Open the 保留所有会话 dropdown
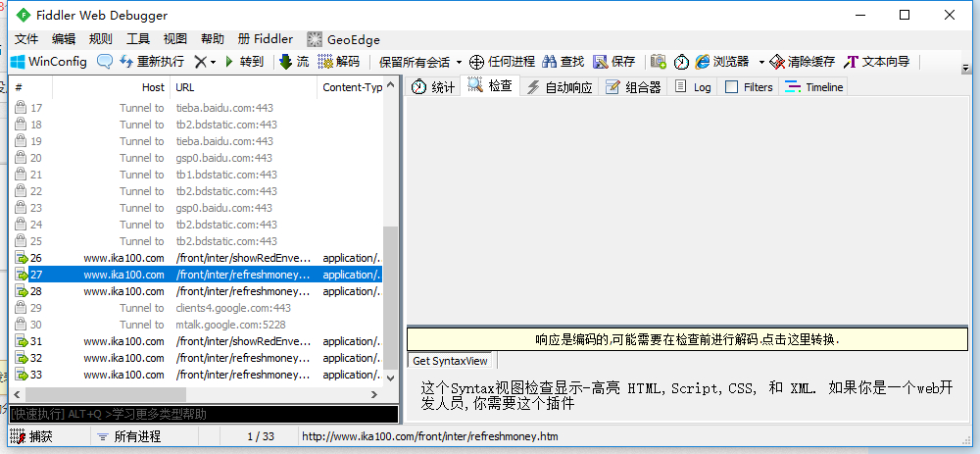 coord(420,62)
